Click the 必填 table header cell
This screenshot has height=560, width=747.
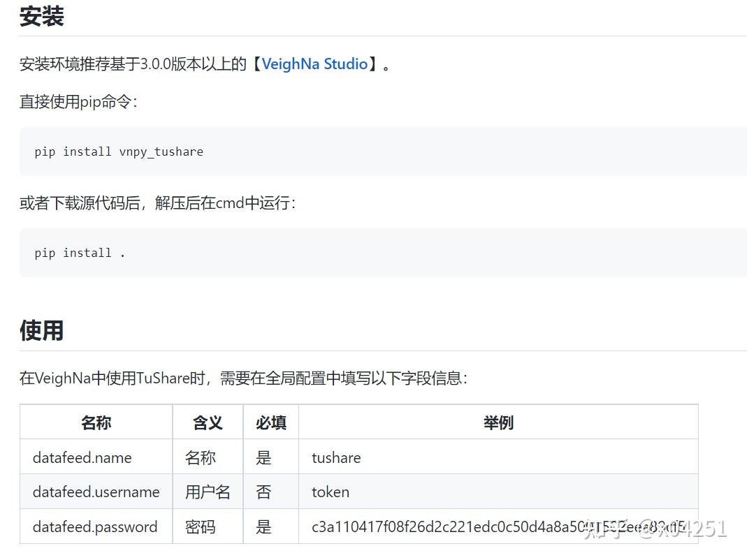click(270, 422)
